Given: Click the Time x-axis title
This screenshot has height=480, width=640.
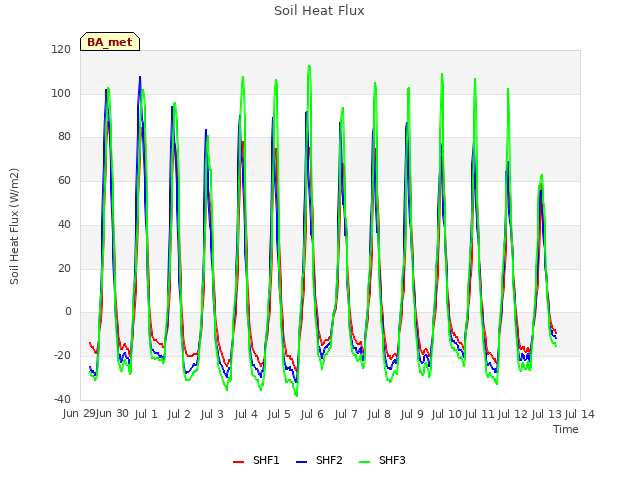Looking at the screenshot, I should coord(566,429).
